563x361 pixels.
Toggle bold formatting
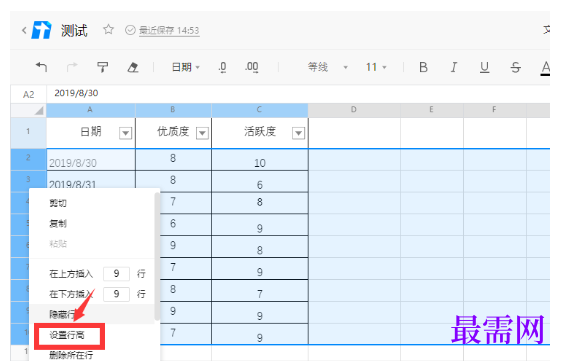point(423,67)
